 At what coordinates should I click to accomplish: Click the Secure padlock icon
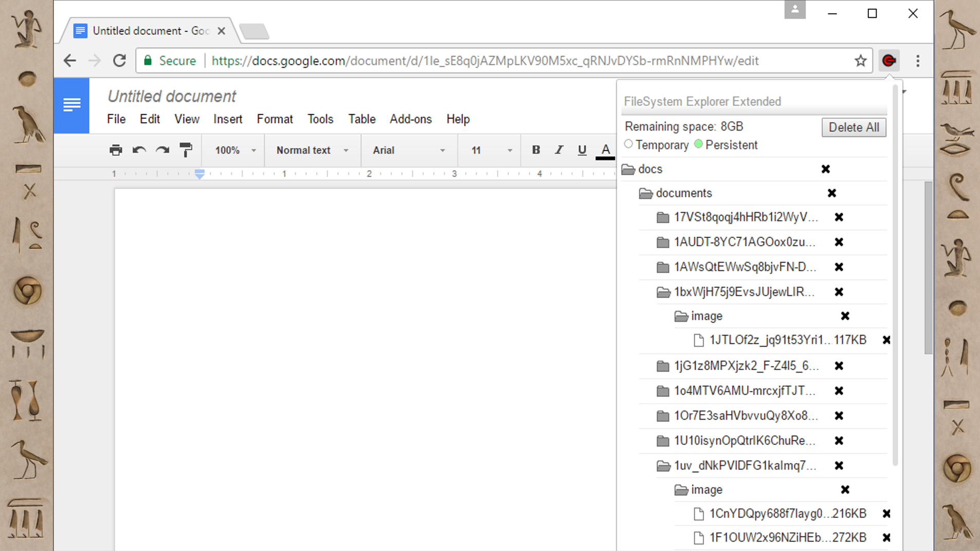[x=148, y=61]
